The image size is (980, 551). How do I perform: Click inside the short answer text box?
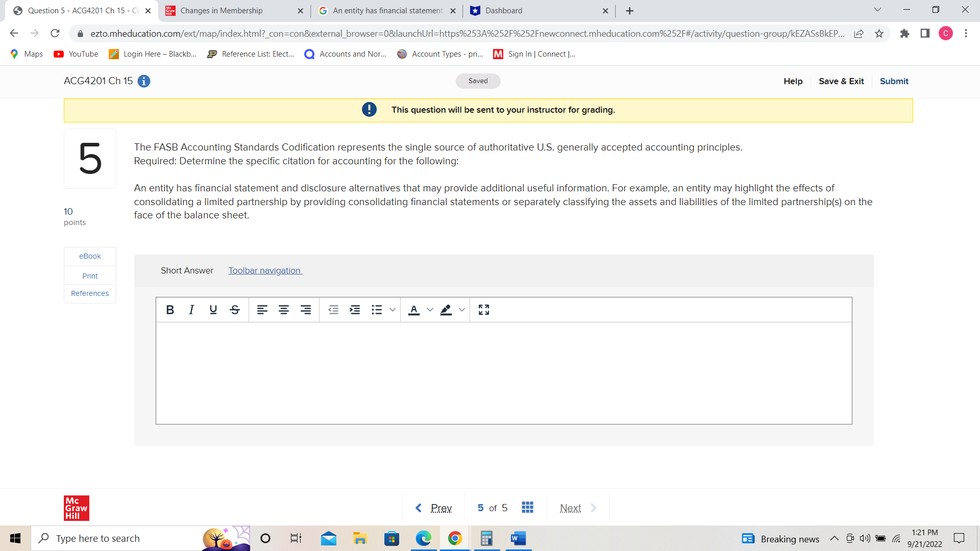point(504,372)
